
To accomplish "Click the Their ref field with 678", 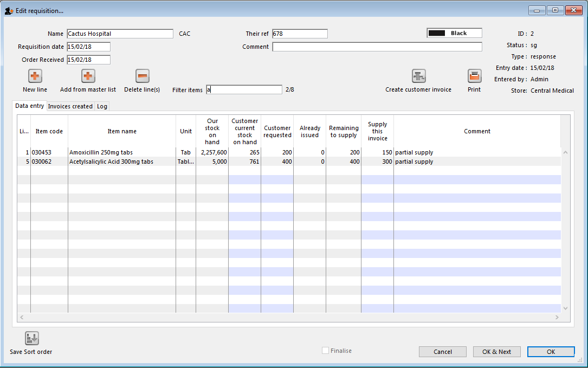I will [x=300, y=34].
